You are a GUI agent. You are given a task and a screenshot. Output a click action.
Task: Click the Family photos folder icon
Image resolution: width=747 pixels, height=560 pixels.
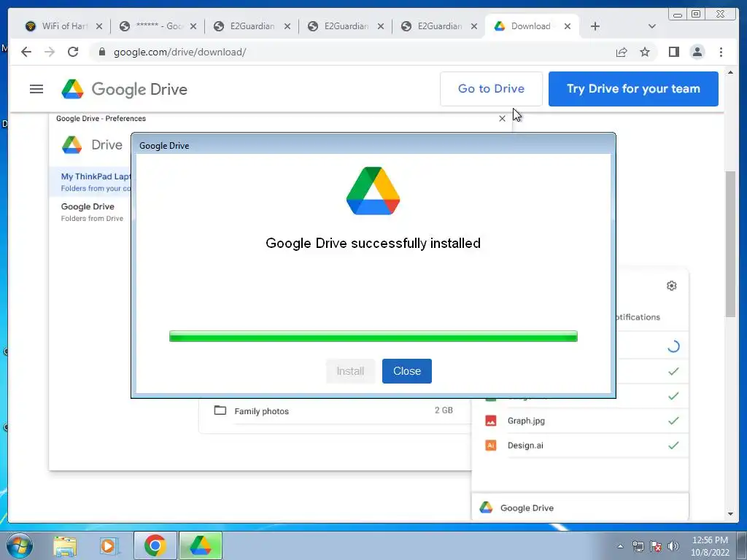tap(220, 410)
